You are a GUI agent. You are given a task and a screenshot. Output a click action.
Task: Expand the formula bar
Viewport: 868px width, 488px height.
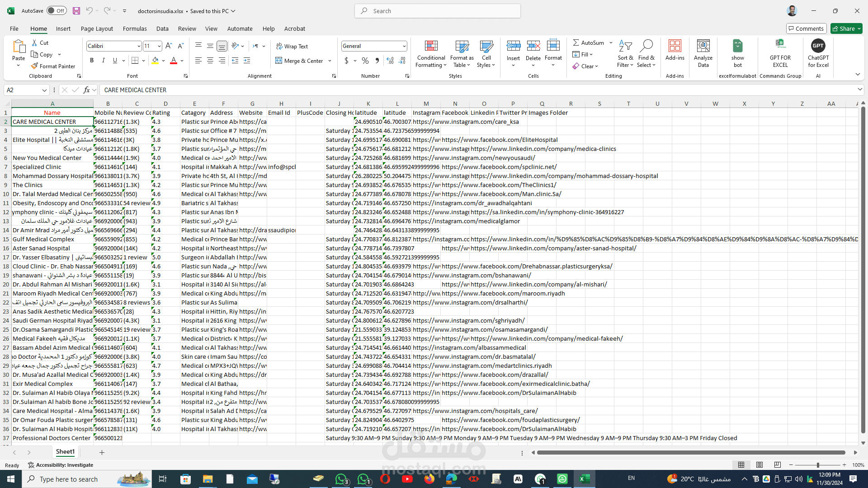pos(859,89)
